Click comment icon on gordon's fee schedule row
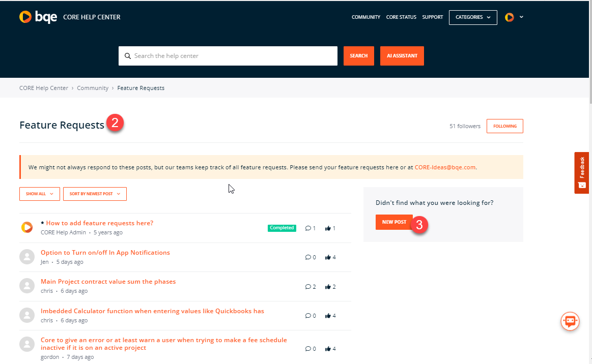 [x=308, y=349]
